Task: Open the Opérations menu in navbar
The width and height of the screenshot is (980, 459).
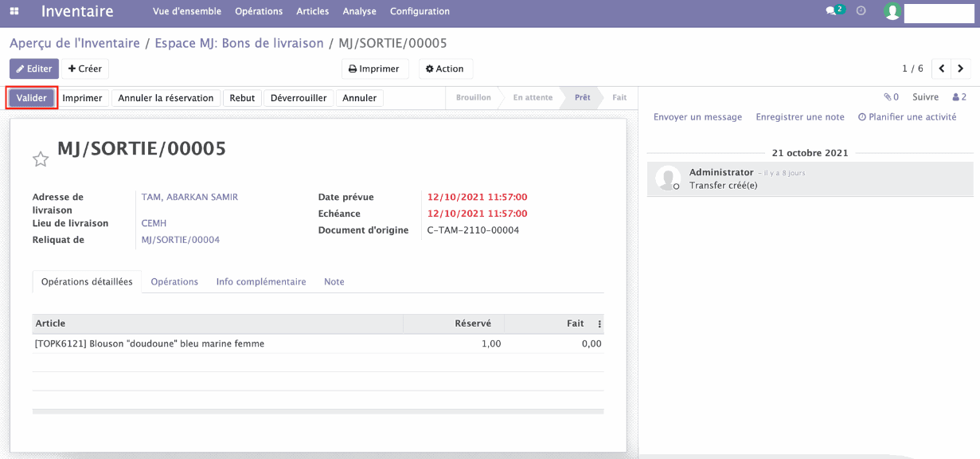Action: click(x=259, y=12)
